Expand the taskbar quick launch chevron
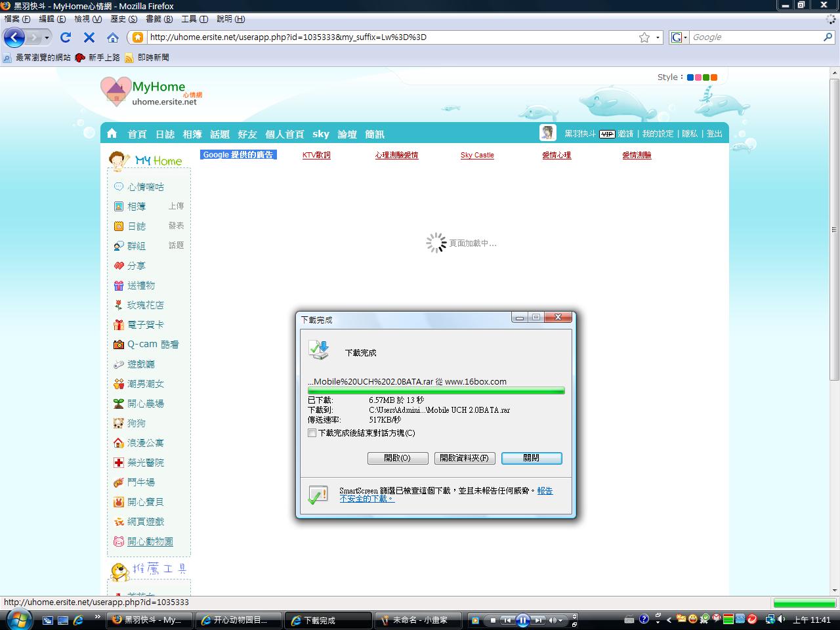This screenshot has height=630, width=840. click(x=98, y=617)
